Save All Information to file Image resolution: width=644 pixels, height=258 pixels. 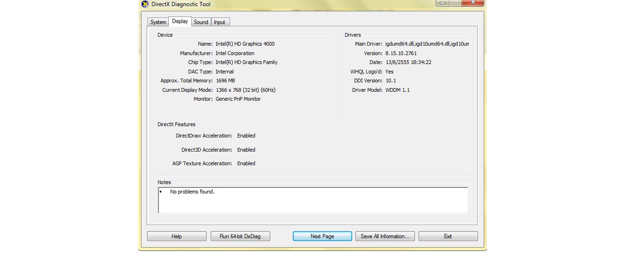pos(385,236)
